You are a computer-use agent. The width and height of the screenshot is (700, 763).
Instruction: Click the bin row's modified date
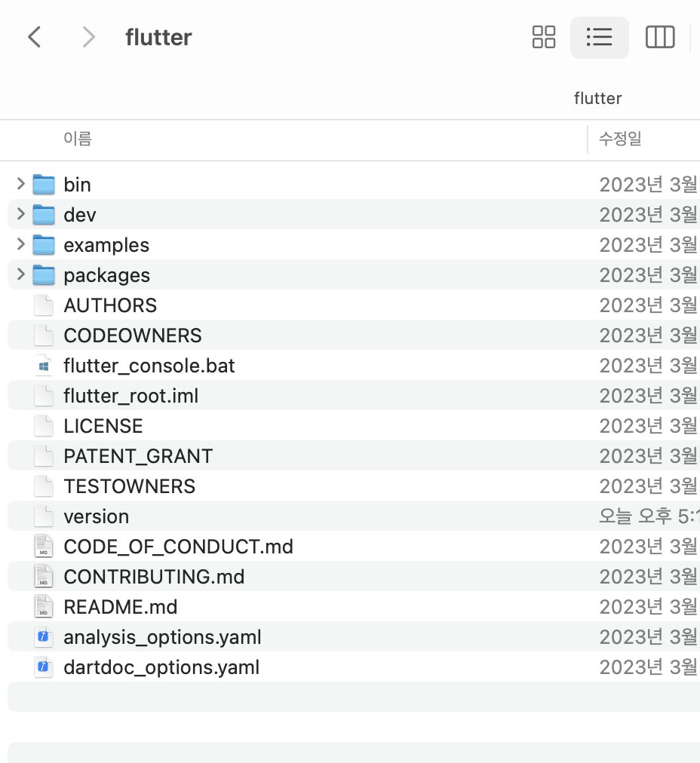pos(649,185)
